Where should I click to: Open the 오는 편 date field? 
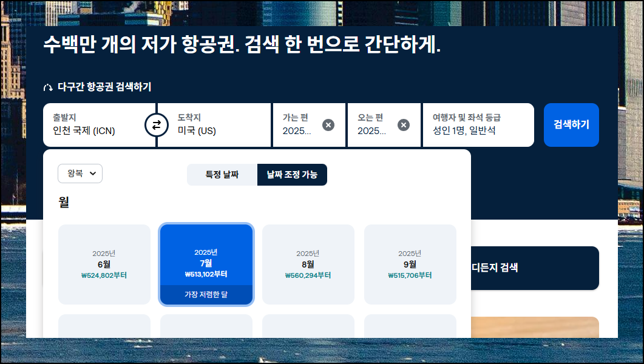384,125
